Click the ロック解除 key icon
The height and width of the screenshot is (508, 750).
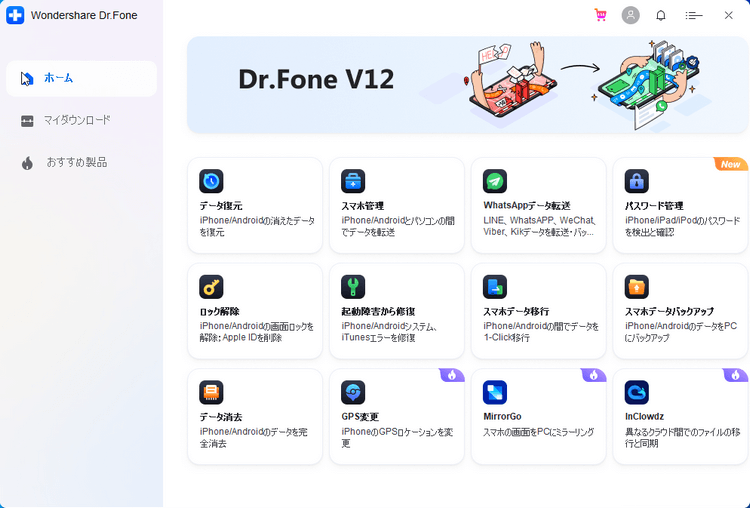pos(211,287)
